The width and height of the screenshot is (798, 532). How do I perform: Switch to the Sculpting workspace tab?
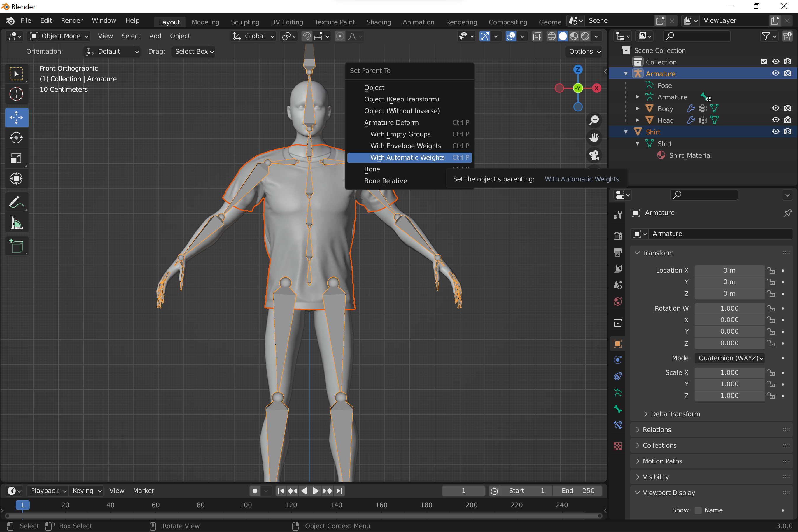245,22
